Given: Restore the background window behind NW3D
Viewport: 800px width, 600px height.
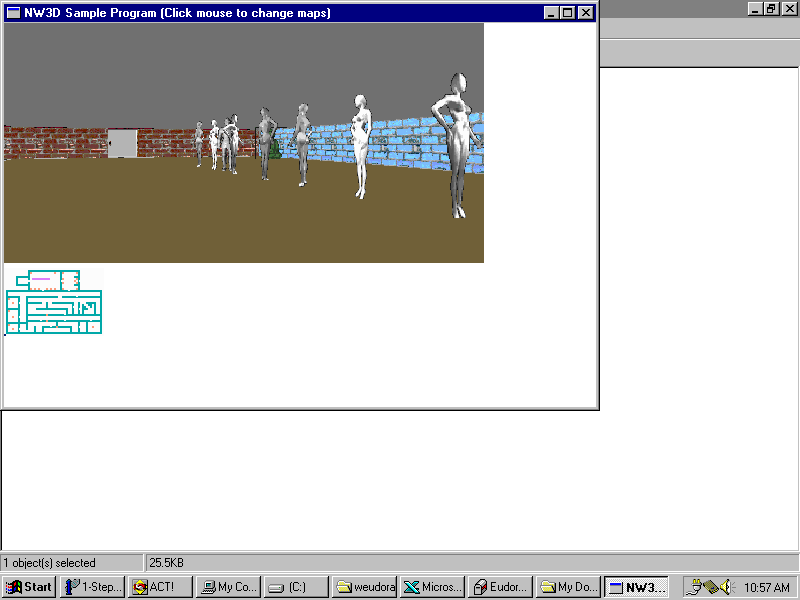Looking at the screenshot, I should click(771, 9).
